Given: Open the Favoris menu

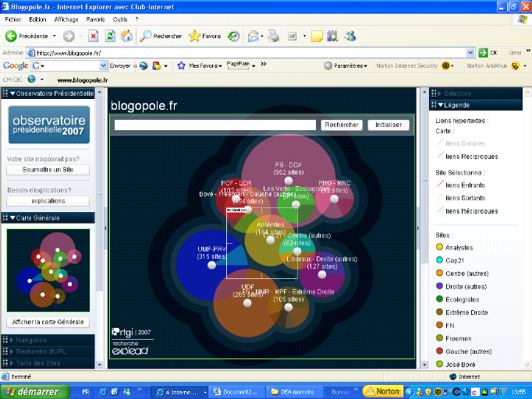Looking at the screenshot, I should click(95, 19).
